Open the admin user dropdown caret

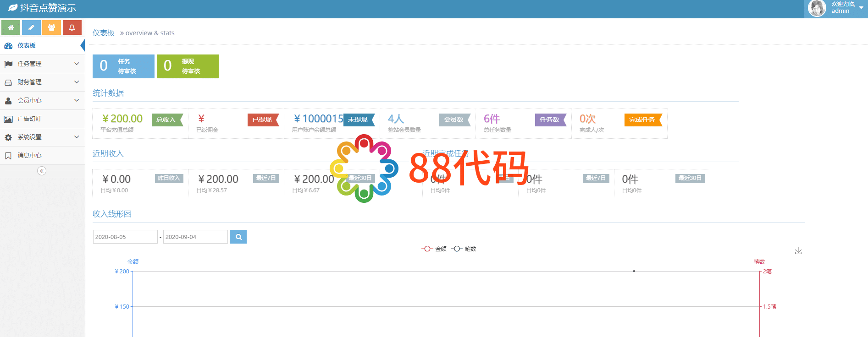(861, 8)
